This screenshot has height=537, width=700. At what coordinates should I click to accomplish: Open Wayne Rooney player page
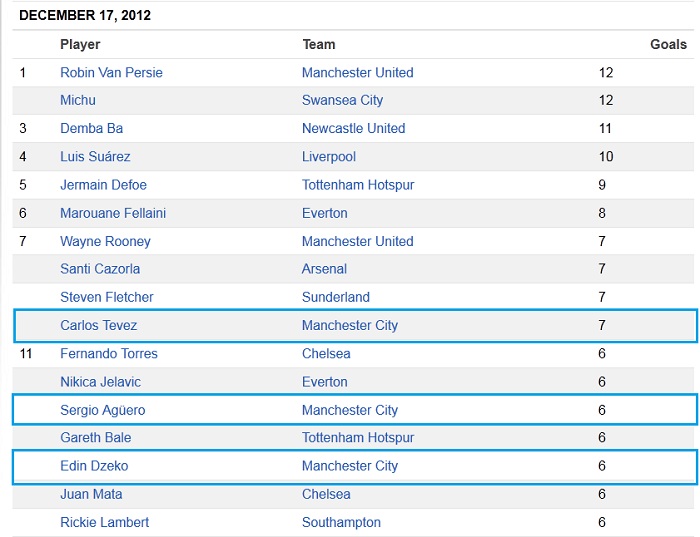click(105, 241)
